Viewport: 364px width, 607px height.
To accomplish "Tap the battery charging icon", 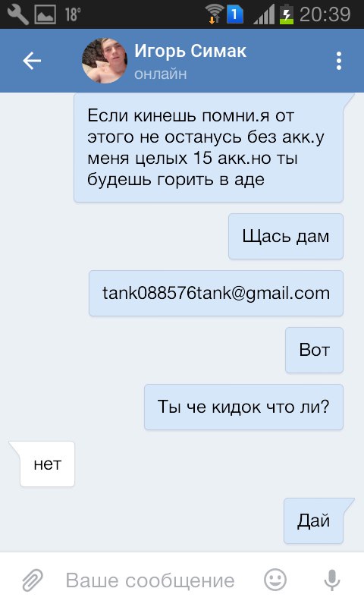I will (x=286, y=14).
